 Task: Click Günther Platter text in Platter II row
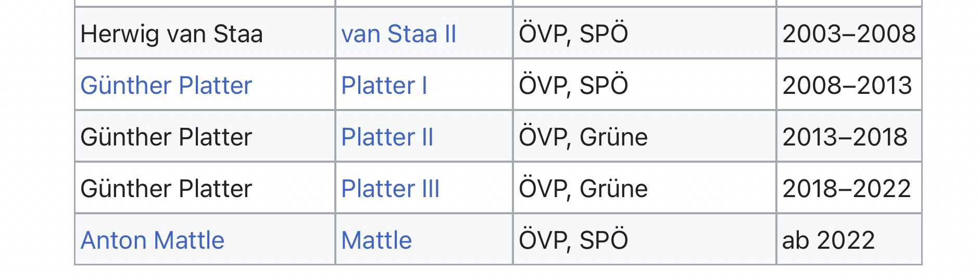166,137
